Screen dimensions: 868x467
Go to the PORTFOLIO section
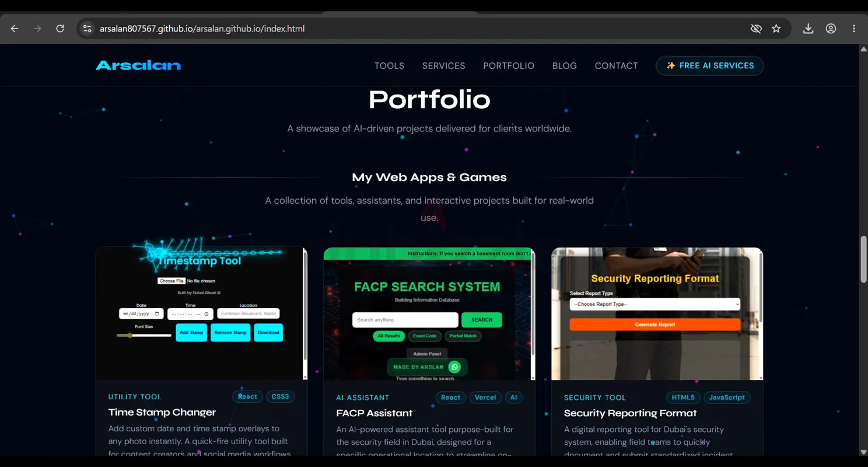click(x=509, y=66)
